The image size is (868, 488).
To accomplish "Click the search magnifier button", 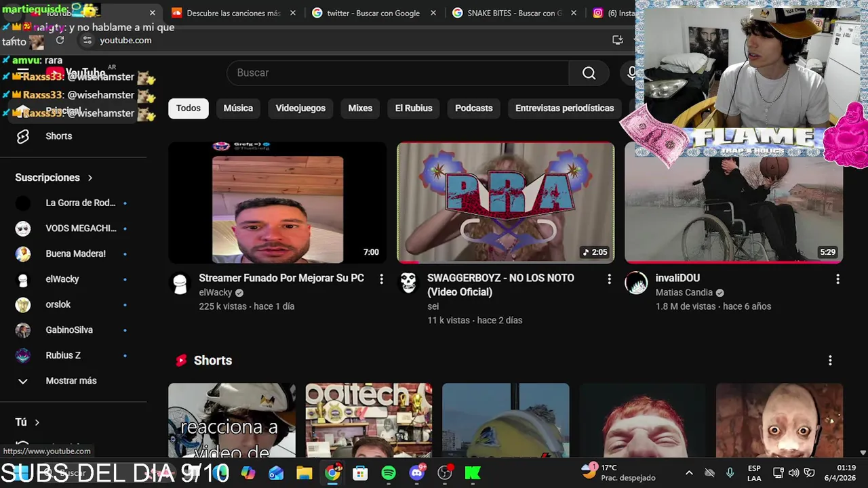I will pyautogui.click(x=589, y=73).
